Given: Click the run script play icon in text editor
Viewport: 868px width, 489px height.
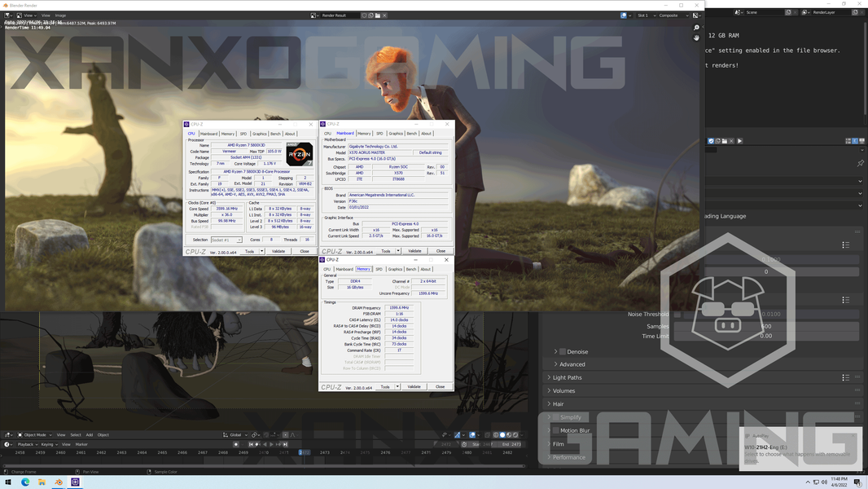Looking at the screenshot, I should point(739,141).
